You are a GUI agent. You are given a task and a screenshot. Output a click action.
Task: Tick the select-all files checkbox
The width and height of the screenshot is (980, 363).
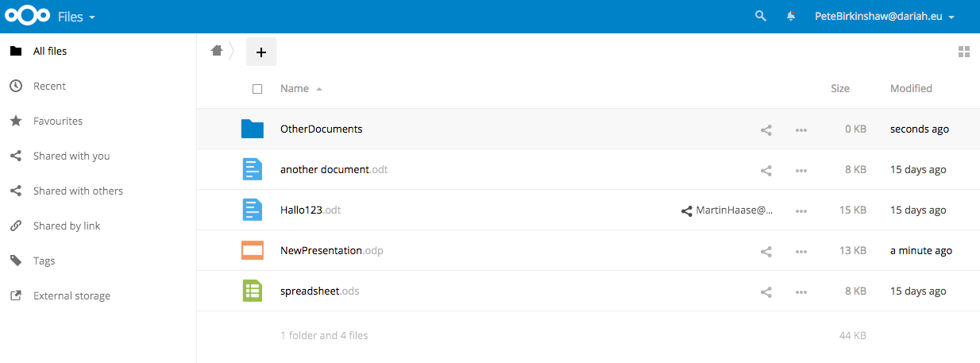257,89
